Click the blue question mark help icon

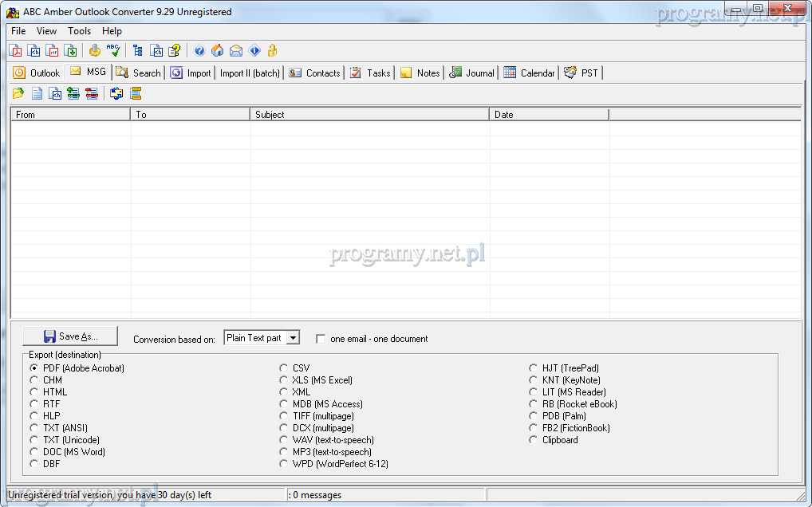pos(199,51)
